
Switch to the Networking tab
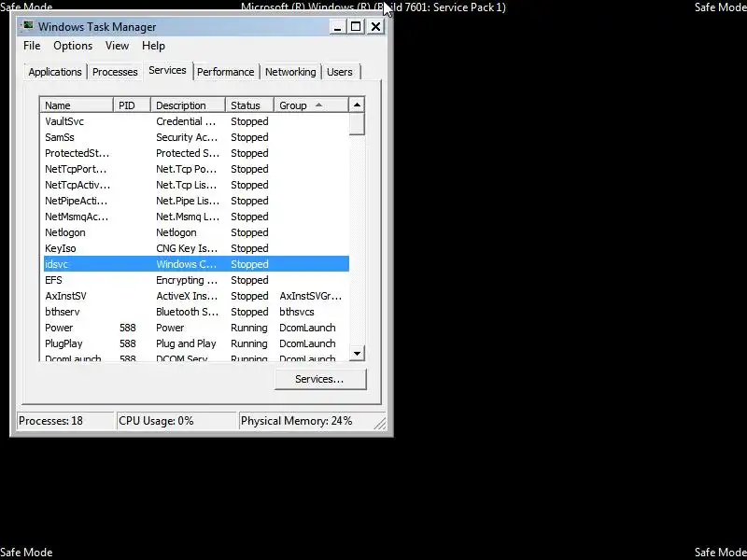(290, 72)
